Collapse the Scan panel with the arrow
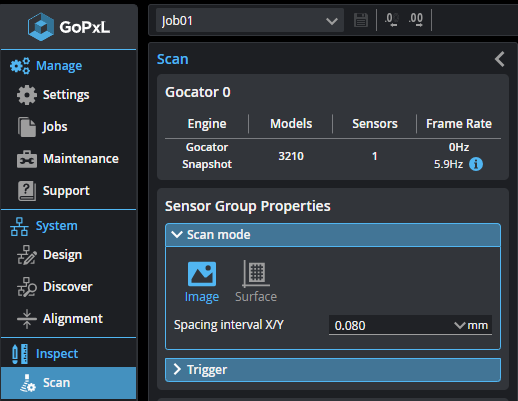The width and height of the screenshot is (518, 401). tap(499, 59)
